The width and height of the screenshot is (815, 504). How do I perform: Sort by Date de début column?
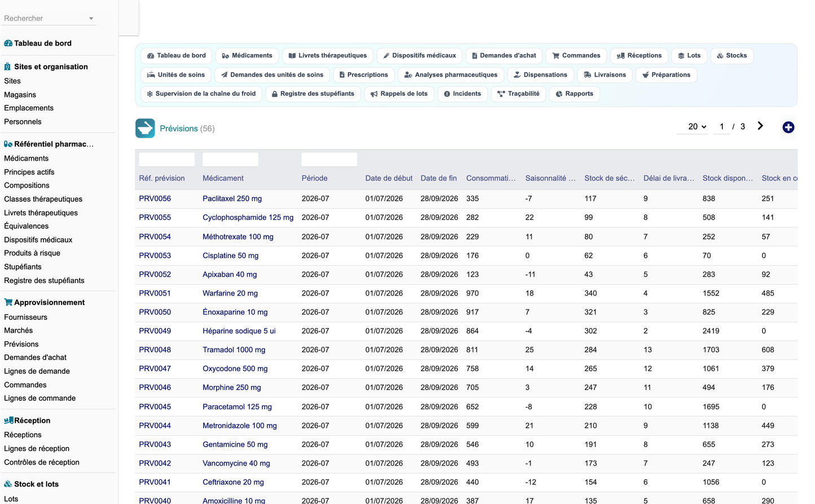click(x=389, y=178)
